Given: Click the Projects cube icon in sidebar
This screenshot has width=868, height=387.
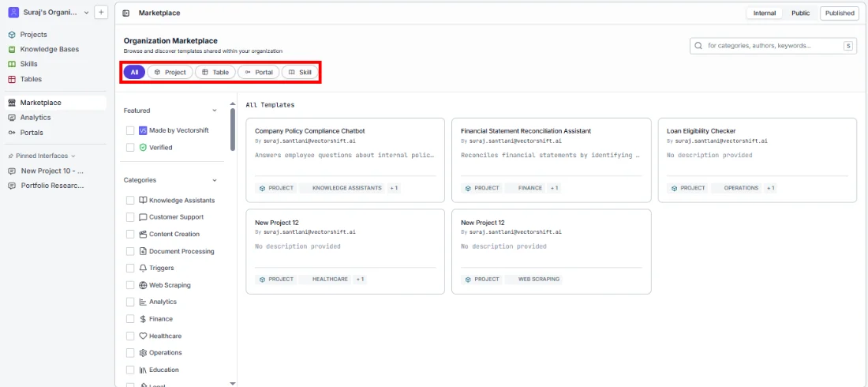Looking at the screenshot, I should coord(12,35).
